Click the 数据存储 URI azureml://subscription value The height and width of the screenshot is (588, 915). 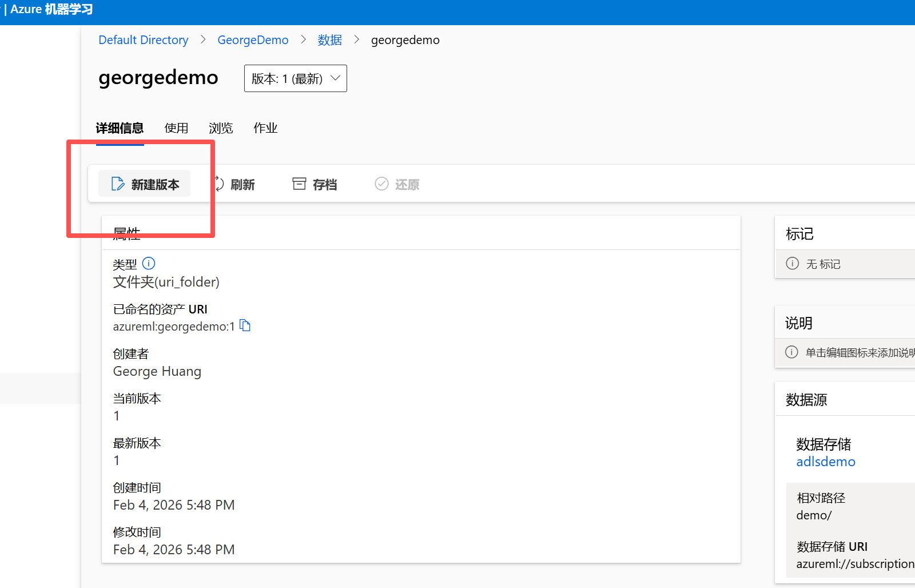click(856, 564)
